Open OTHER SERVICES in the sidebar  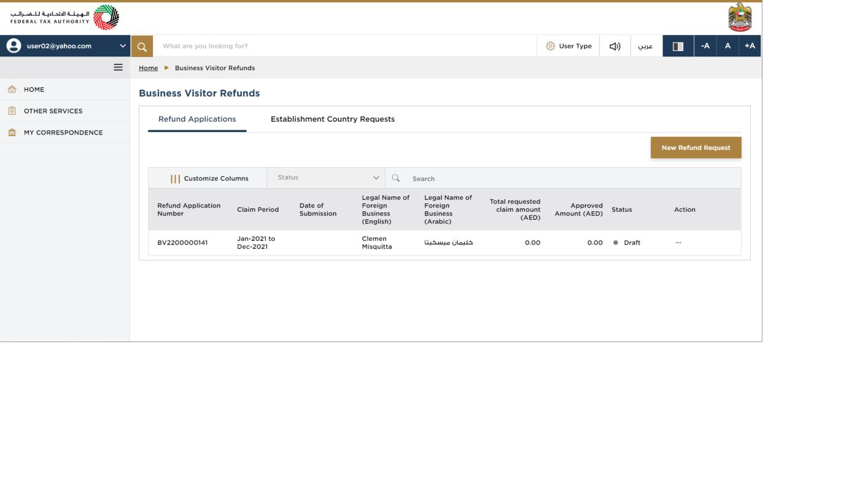click(64, 111)
